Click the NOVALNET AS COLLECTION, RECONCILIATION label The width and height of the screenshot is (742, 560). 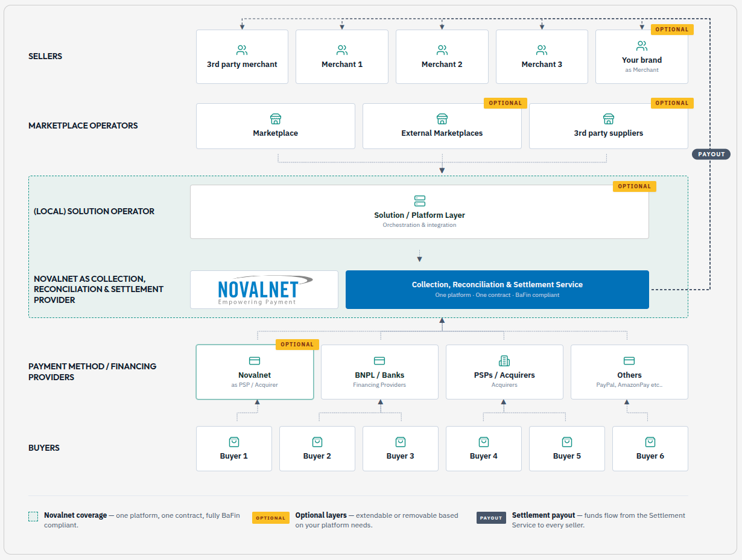point(98,289)
